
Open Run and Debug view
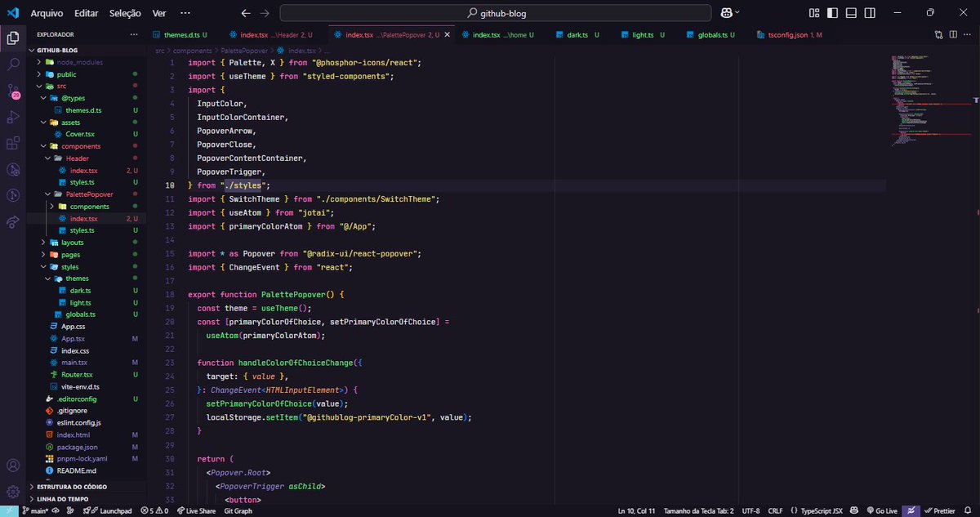13,117
